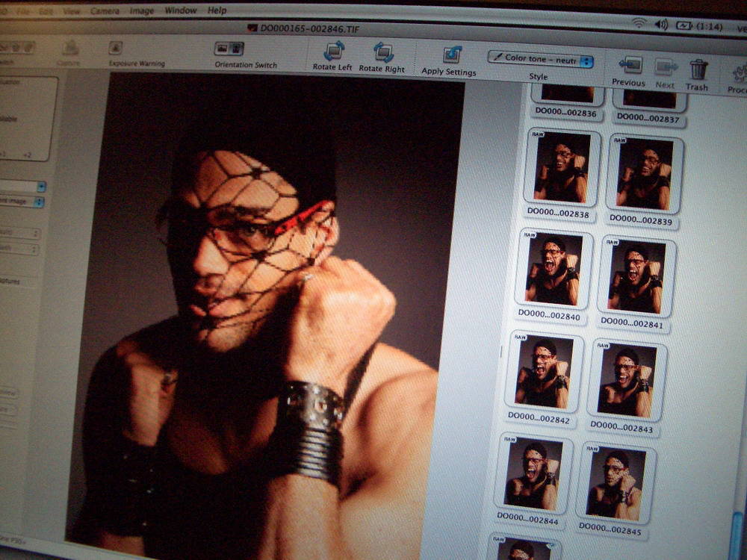Toggle the Orientation Switch

229,49
